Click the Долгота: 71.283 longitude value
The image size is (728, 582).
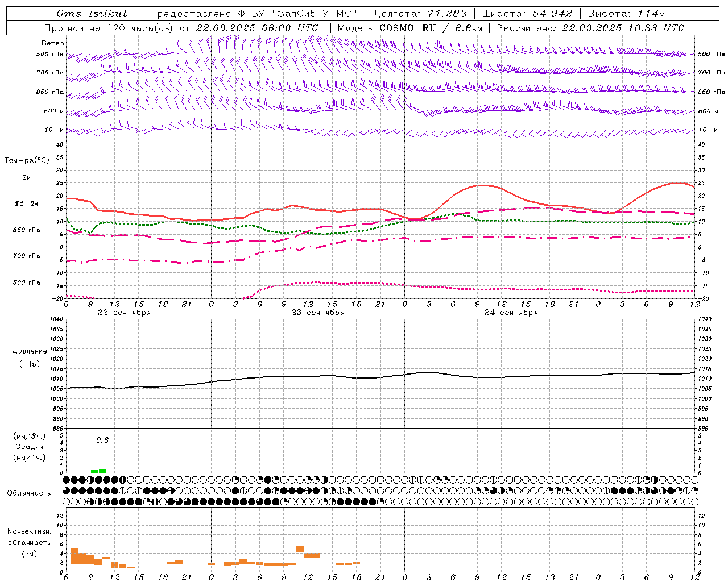(x=420, y=14)
